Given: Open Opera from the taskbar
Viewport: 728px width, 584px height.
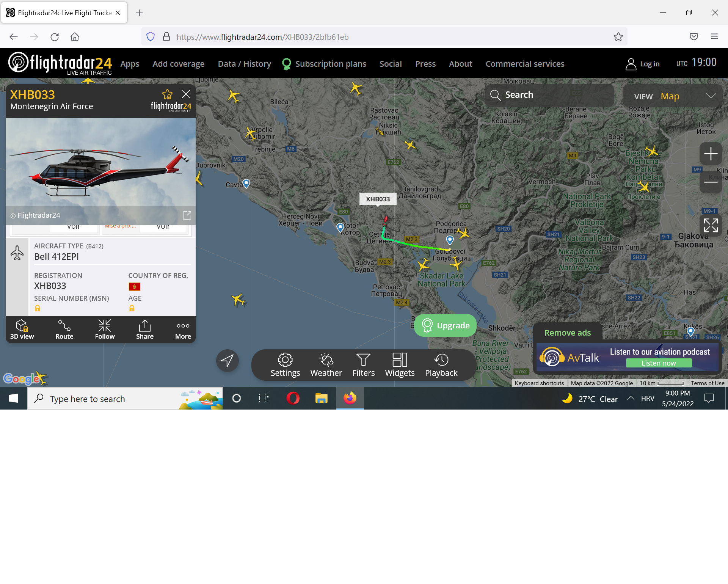Looking at the screenshot, I should (x=293, y=398).
